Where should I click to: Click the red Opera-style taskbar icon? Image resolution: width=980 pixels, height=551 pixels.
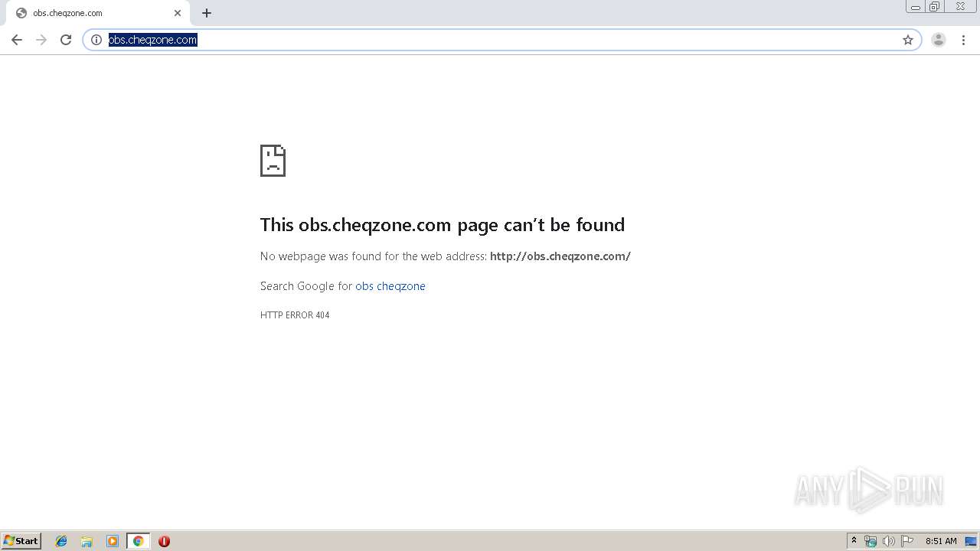pyautogui.click(x=164, y=541)
